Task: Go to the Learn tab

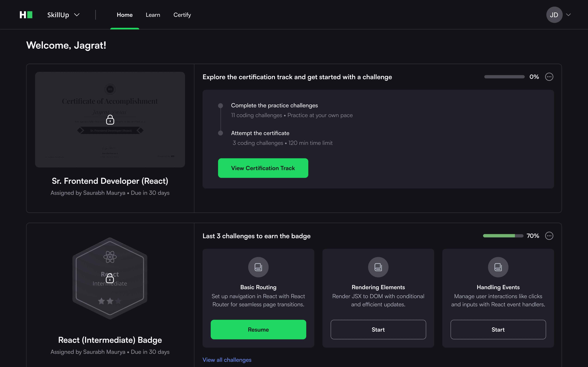Action: (x=153, y=15)
